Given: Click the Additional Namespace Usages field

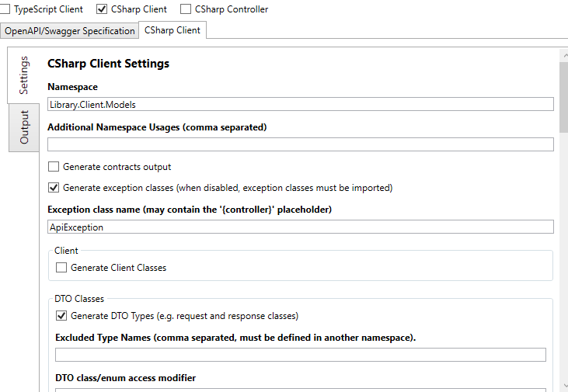Looking at the screenshot, I should pyautogui.click(x=300, y=144).
